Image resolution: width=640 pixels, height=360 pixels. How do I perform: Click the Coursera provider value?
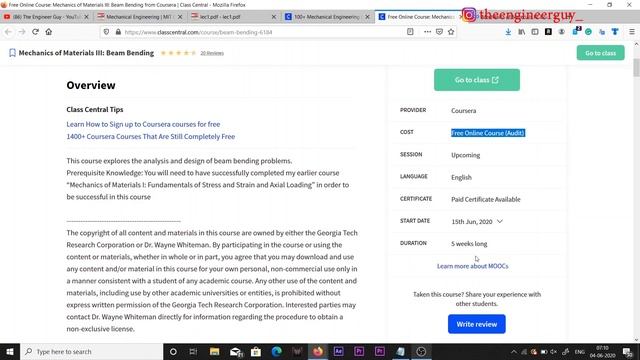coord(463,111)
